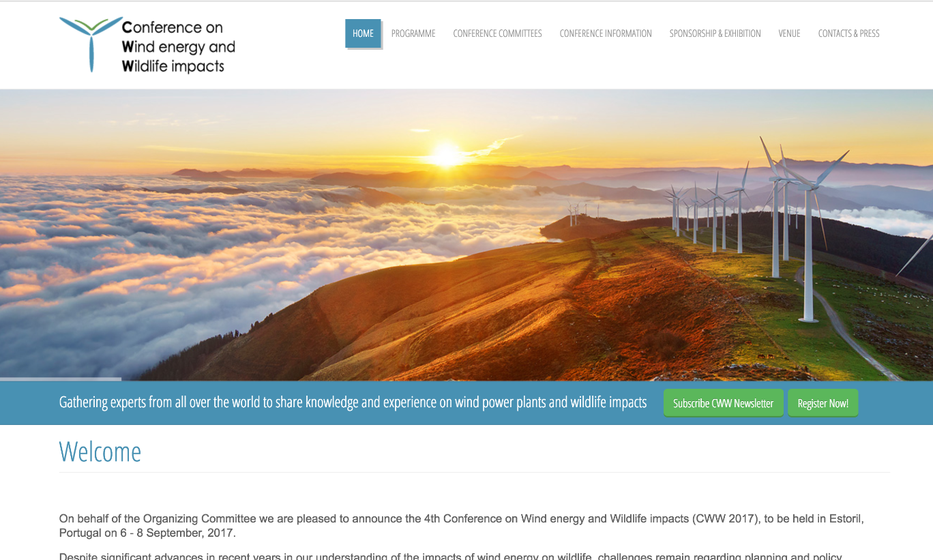The height and width of the screenshot is (560, 933).
Task: Click the slideshow progress bar under the banner
Action: 61,379
